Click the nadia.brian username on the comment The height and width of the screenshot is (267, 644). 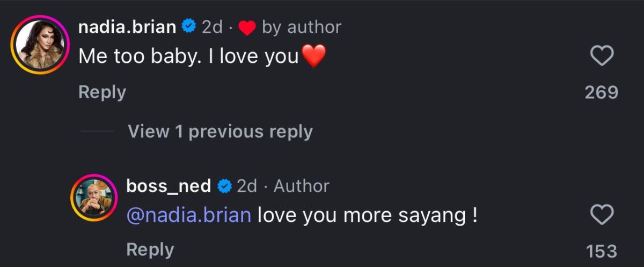tap(127, 27)
